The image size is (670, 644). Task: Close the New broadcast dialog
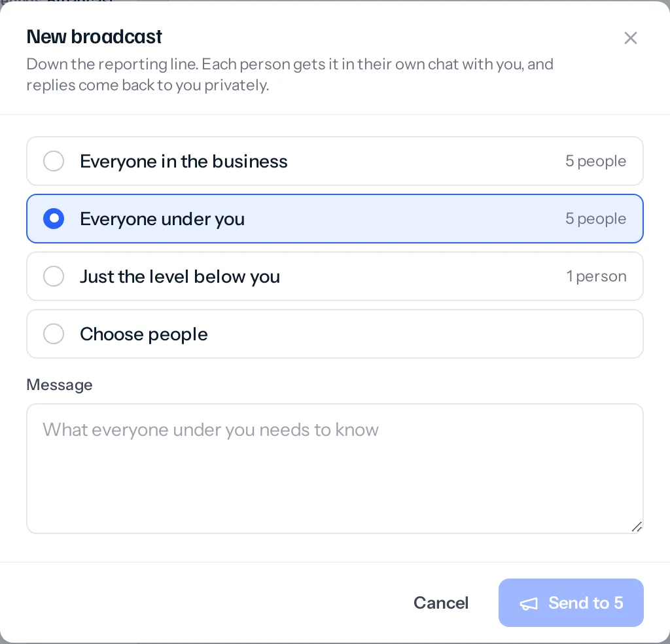click(630, 38)
